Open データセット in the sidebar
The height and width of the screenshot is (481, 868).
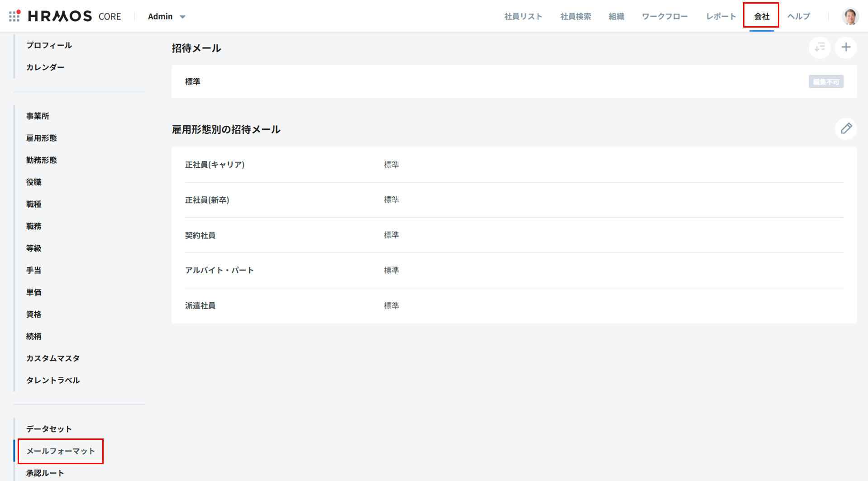(x=49, y=429)
